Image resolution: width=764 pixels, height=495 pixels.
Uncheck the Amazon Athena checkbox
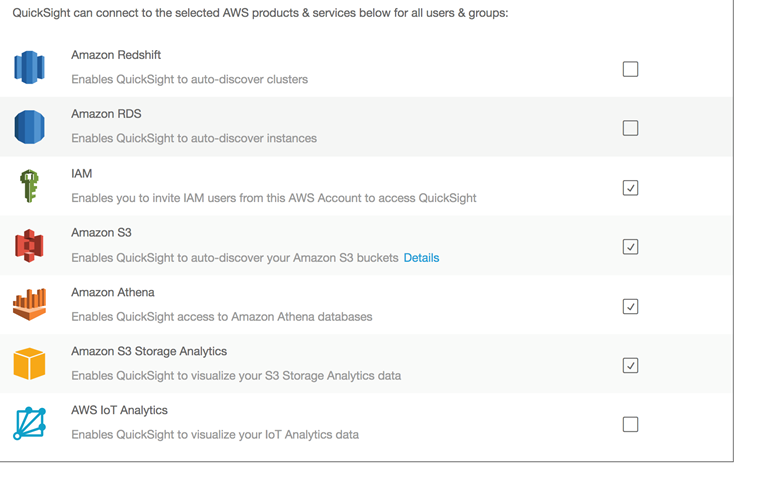[x=630, y=306]
